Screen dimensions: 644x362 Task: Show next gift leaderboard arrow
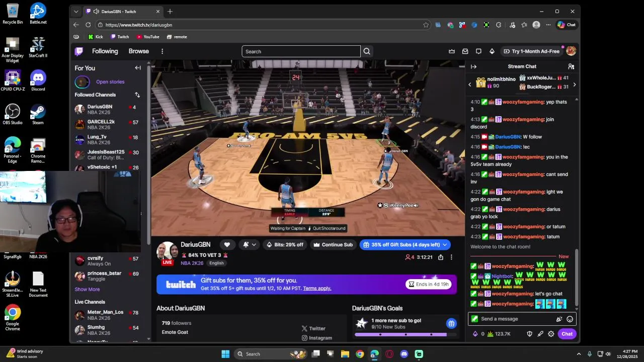574,84
